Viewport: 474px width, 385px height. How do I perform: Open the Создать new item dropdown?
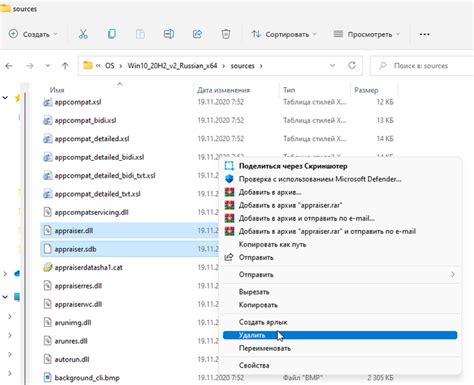click(33, 34)
